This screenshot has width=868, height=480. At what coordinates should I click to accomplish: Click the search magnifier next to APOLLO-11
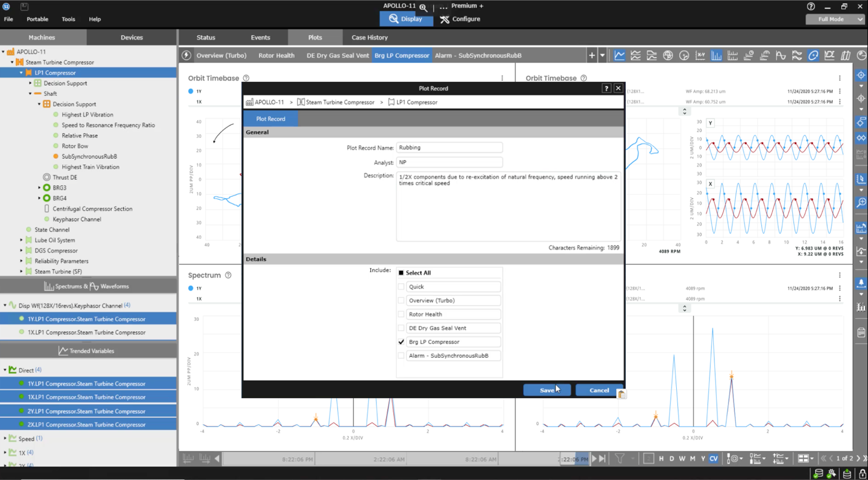tap(423, 7)
